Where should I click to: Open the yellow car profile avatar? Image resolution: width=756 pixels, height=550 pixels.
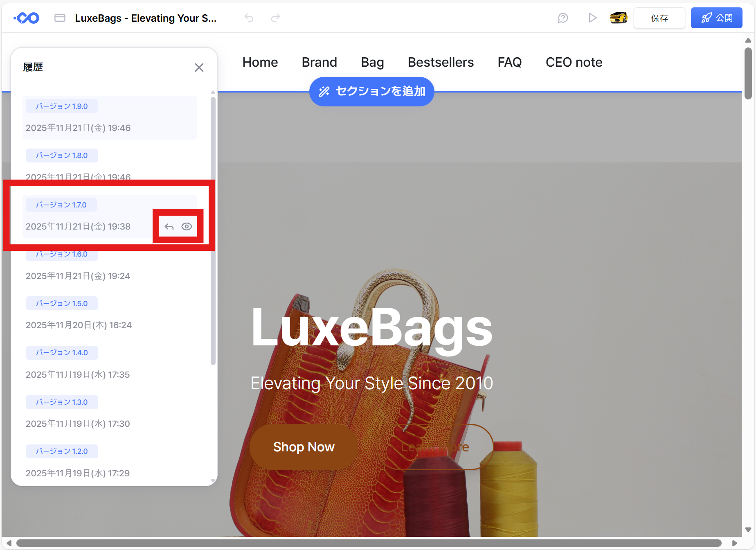point(619,18)
